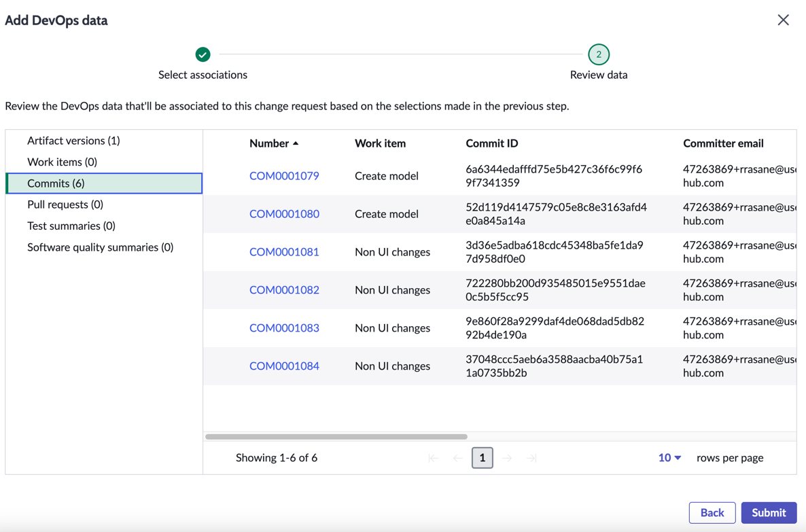The image size is (806, 532).
Task: Click page number 1 button
Action: click(482, 457)
